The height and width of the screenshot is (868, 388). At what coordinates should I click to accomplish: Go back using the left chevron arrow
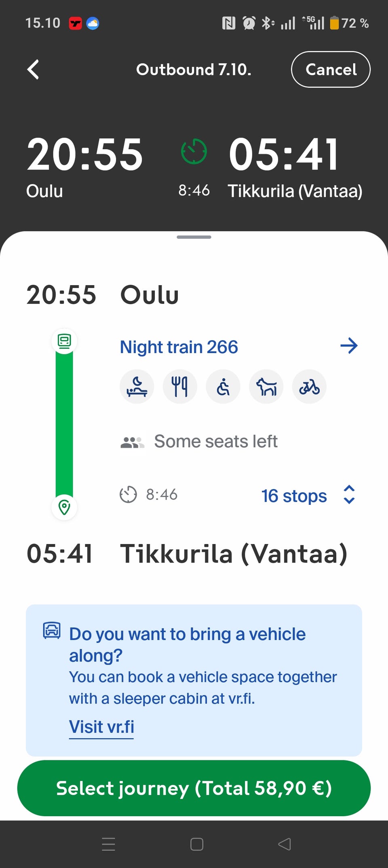33,70
